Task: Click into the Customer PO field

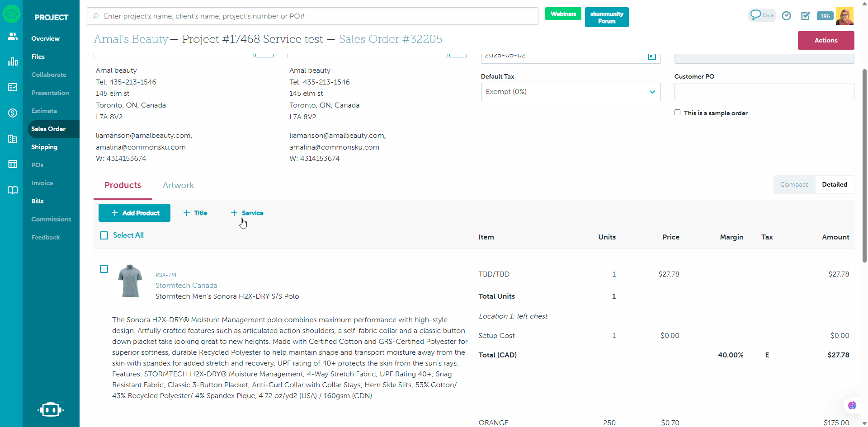Action: pos(764,92)
